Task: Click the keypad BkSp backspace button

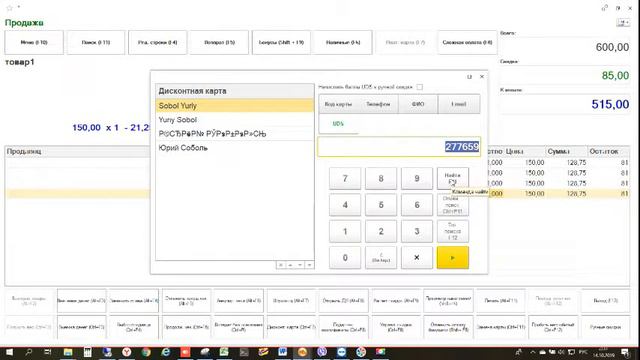Action: point(381,258)
